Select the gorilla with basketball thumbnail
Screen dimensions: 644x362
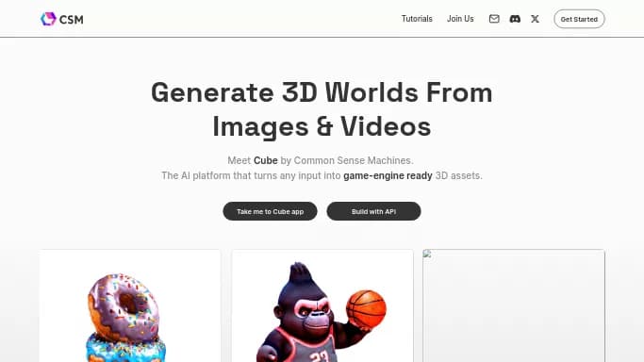tap(322, 305)
